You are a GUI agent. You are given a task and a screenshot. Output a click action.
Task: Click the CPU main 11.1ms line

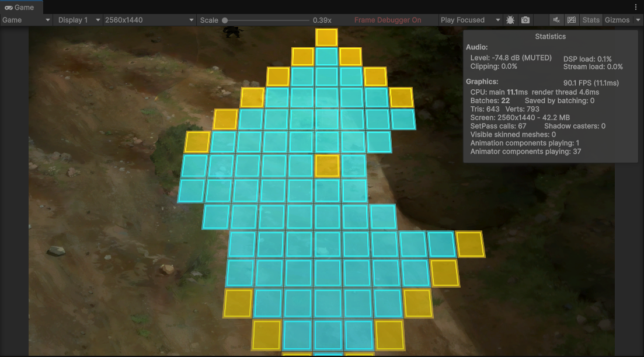coord(535,92)
